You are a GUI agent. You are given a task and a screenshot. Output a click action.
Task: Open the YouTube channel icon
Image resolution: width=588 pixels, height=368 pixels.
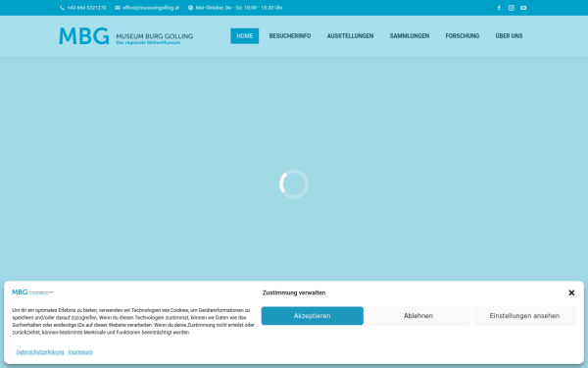click(x=523, y=8)
